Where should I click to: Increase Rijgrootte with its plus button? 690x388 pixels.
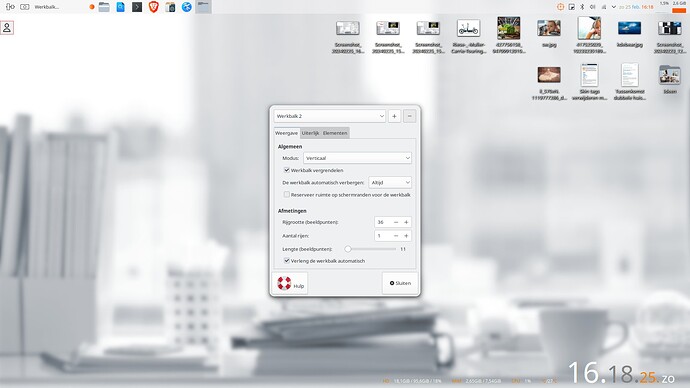click(406, 222)
